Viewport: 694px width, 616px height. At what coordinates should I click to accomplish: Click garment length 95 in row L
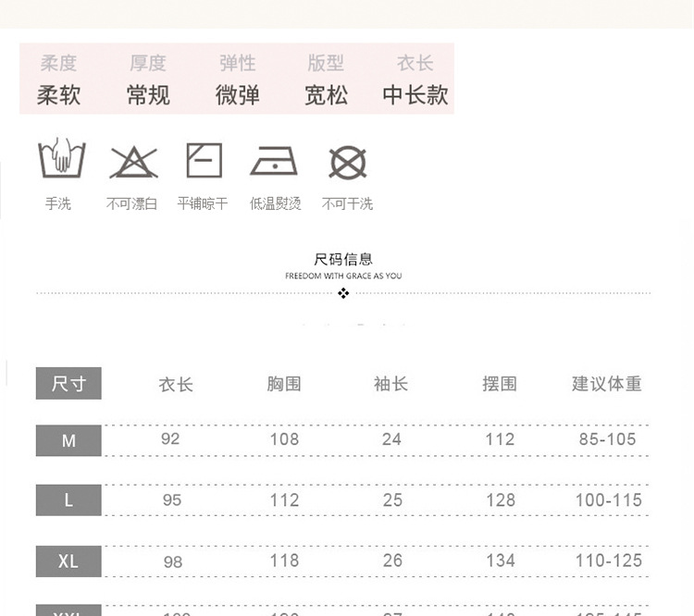[x=172, y=500]
